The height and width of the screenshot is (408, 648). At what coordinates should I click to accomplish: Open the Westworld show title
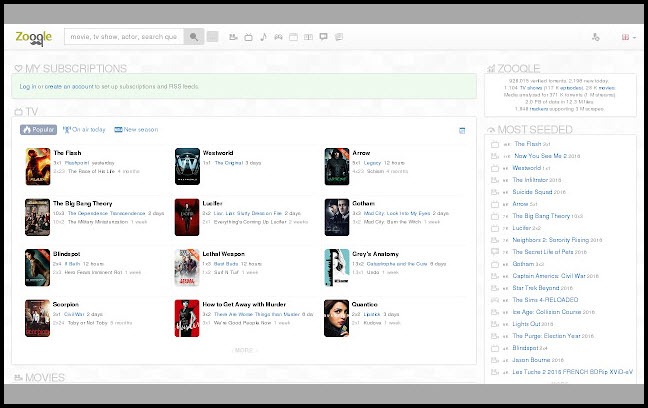point(220,153)
